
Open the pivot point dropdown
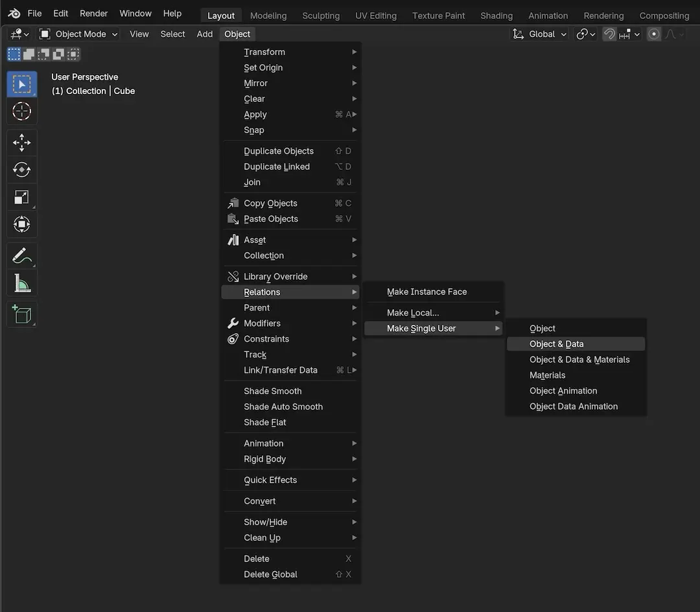pos(586,34)
